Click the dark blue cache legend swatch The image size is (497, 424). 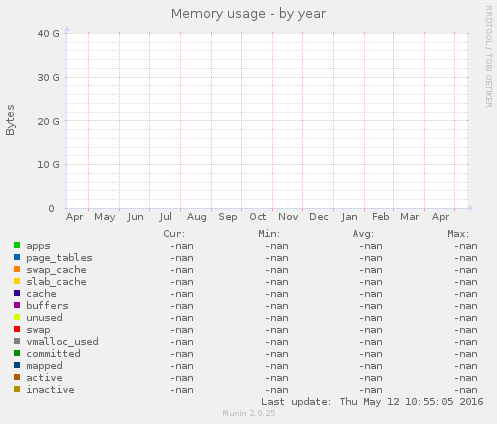pyautogui.click(x=17, y=293)
